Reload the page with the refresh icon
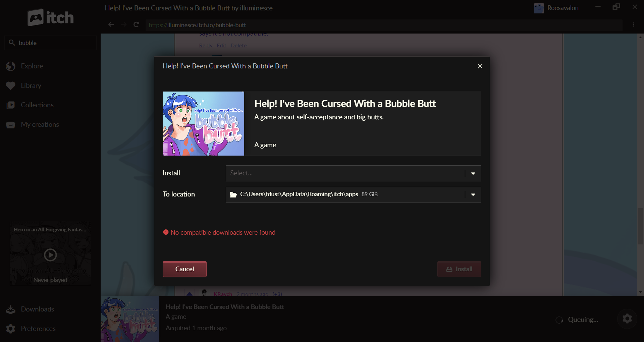The height and width of the screenshot is (342, 644). (136, 24)
